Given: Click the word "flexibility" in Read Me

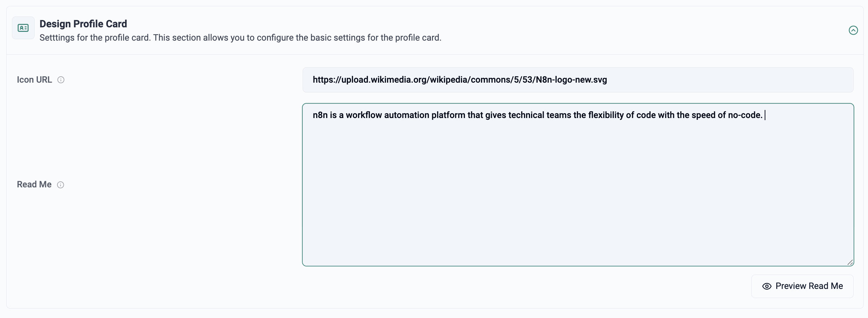Looking at the screenshot, I should (x=606, y=115).
